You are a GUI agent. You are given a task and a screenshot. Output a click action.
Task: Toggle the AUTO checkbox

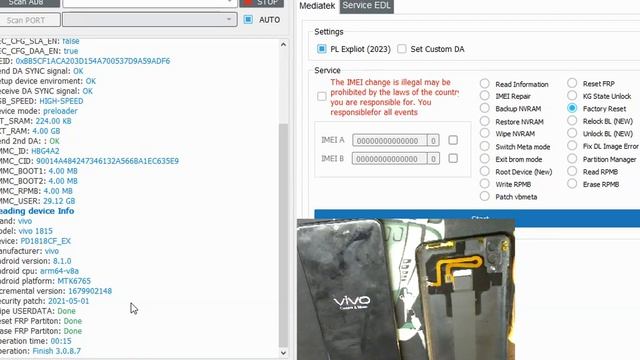point(248,20)
